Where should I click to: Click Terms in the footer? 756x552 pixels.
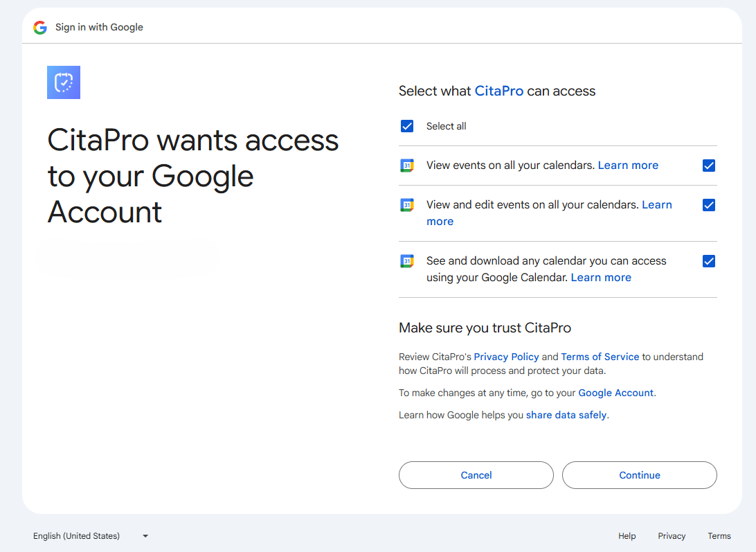tap(719, 536)
